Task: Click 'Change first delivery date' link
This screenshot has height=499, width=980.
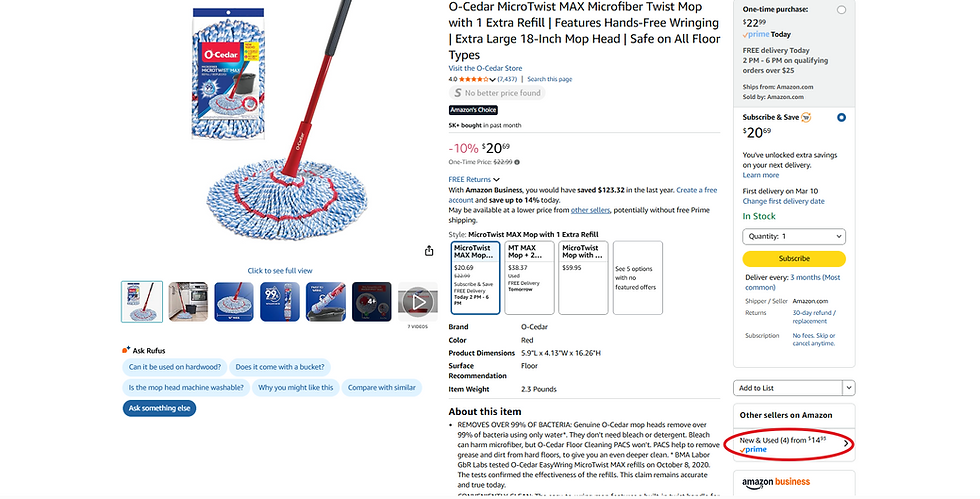Action: [783, 201]
